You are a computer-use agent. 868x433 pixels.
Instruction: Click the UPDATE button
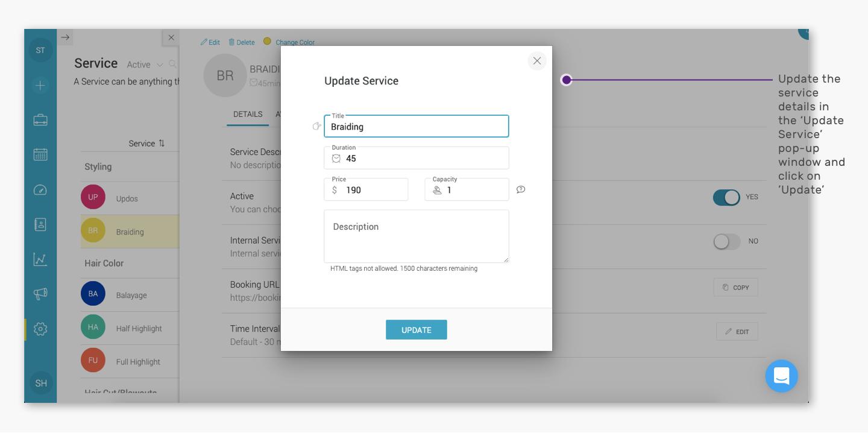pos(417,330)
